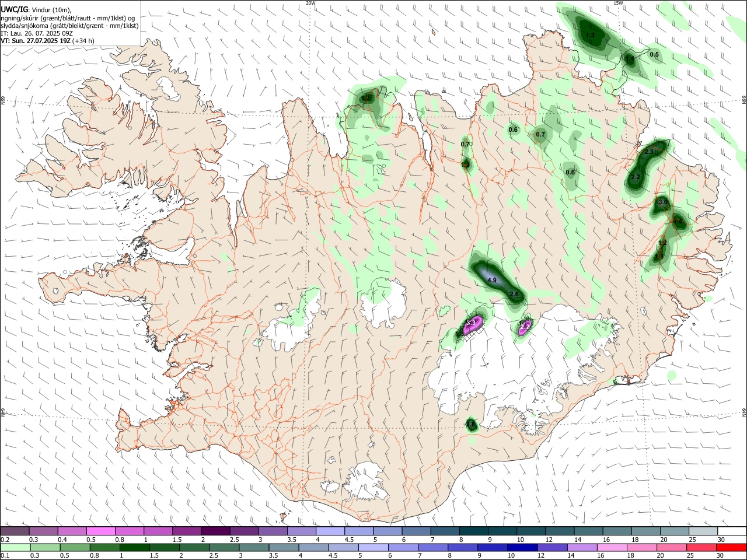
Task: Click the 64N latitude label on right edge
Action: [744, 412]
